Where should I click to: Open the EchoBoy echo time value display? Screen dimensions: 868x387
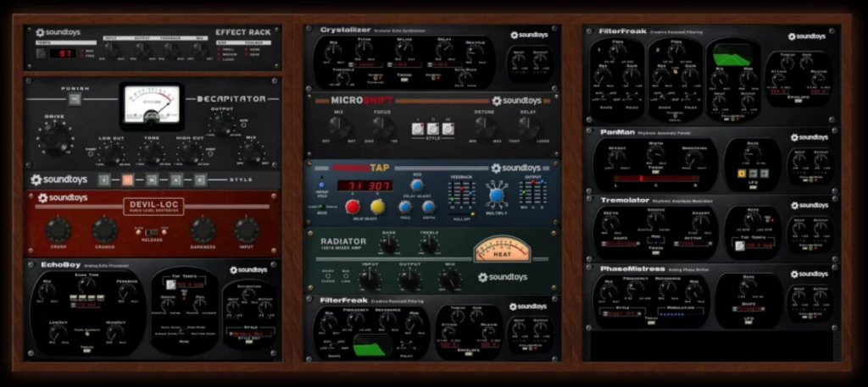(84, 303)
